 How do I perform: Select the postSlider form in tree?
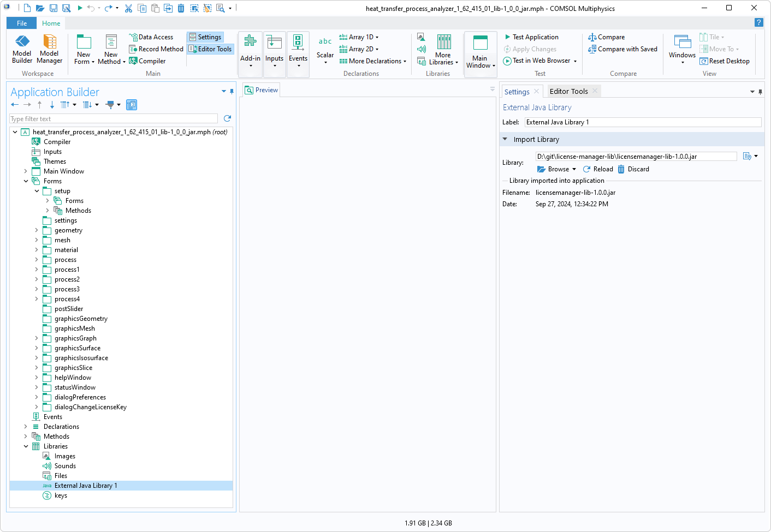(x=69, y=309)
